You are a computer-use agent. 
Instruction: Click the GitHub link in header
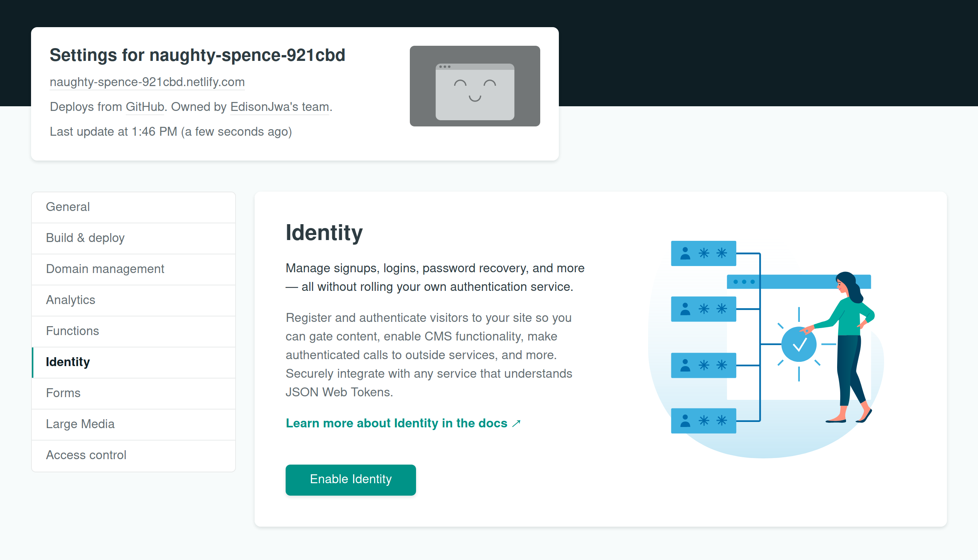[145, 107]
